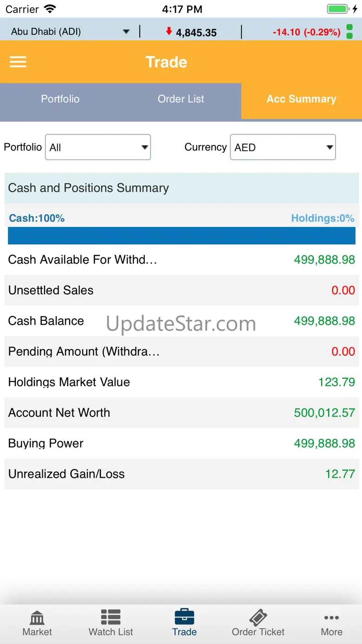Tap the Holdings Market Value amount 123.79
The width and height of the screenshot is (362, 644).
[336, 382]
